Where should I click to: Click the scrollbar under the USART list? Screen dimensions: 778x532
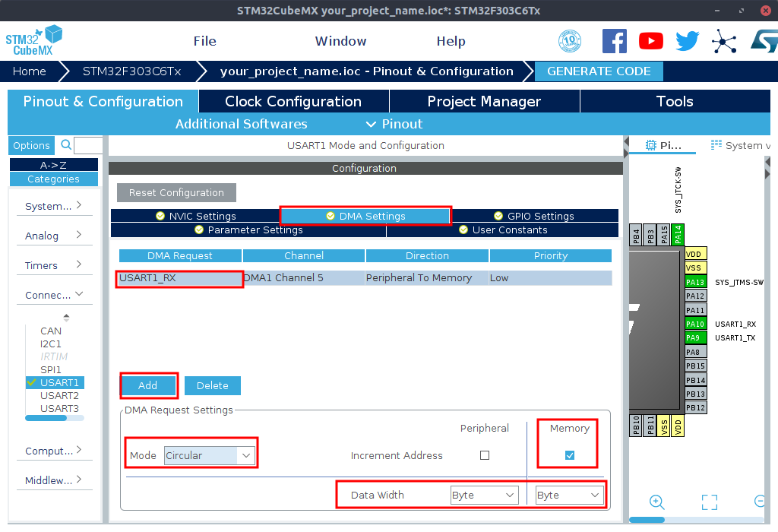[55, 418]
